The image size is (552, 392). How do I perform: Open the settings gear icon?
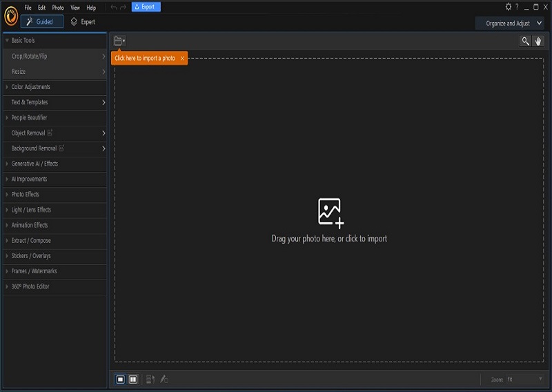coord(509,7)
